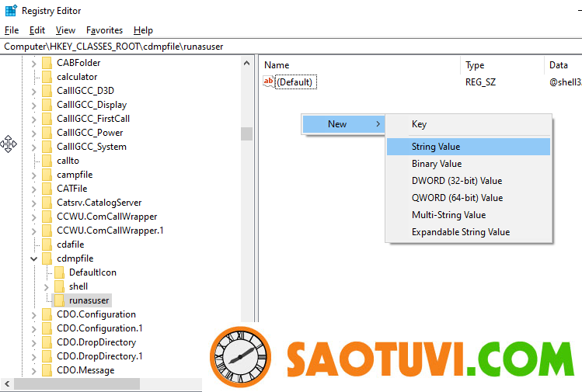Select the CATFile key
The image size is (582, 392).
coord(72,189)
